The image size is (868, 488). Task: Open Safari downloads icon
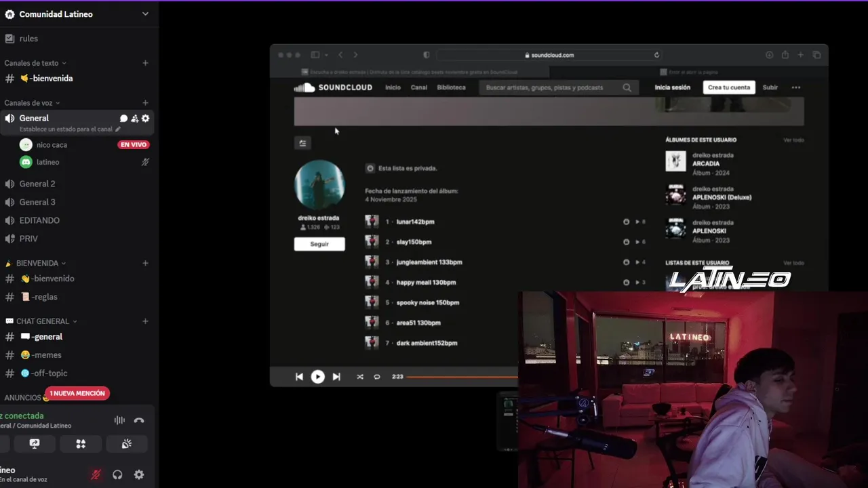[769, 55]
